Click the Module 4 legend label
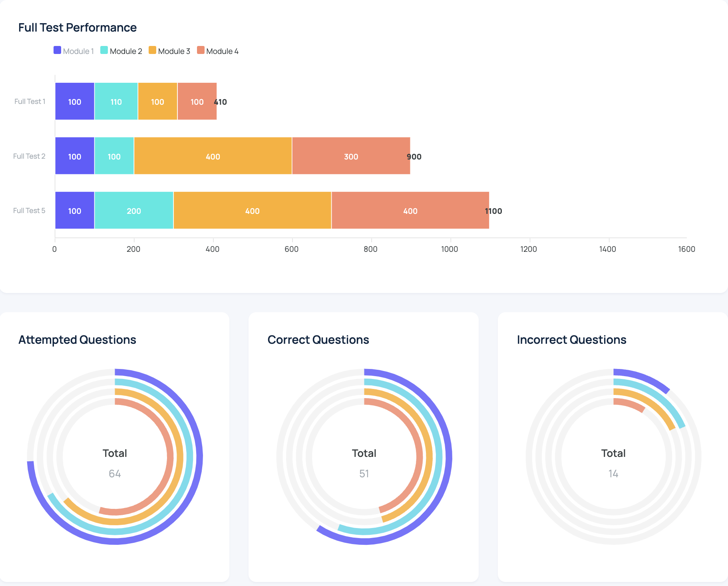 point(222,51)
